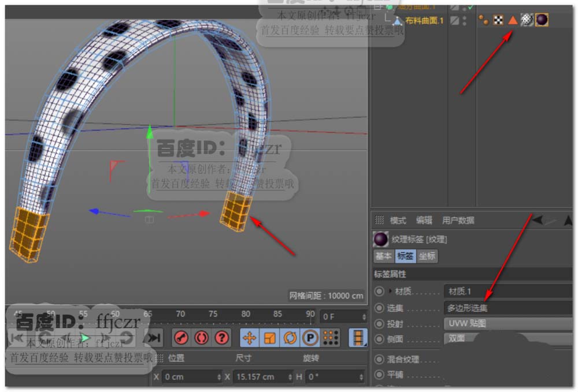Activate the Move tool in the timeline bar
This screenshot has height=392, width=578.
[249, 338]
